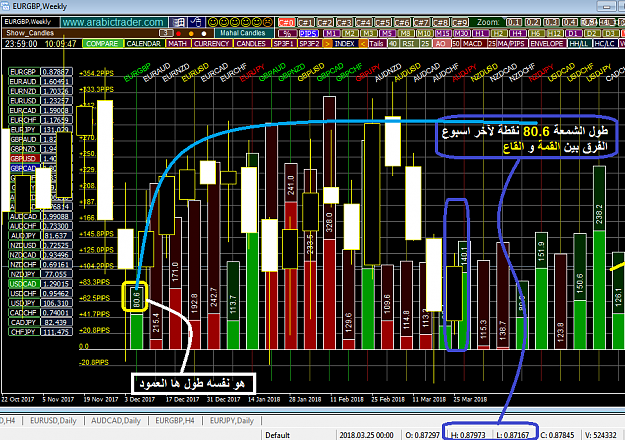The image size is (625, 440).
Task: Click the HC/LC button
Action: click(x=605, y=43)
